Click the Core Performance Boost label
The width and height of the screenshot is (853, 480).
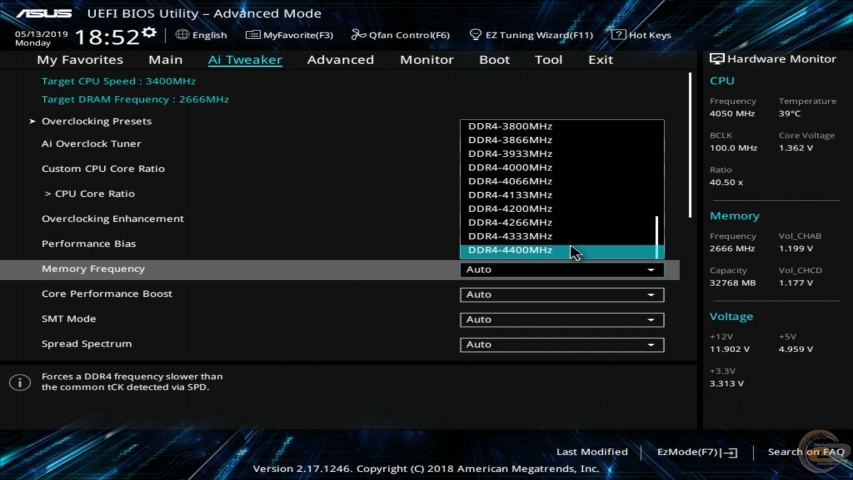point(107,294)
